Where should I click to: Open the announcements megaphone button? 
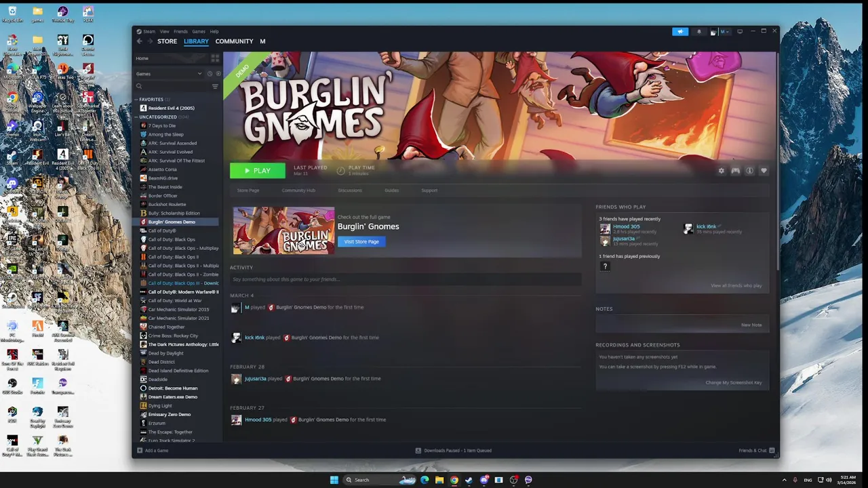680,31
